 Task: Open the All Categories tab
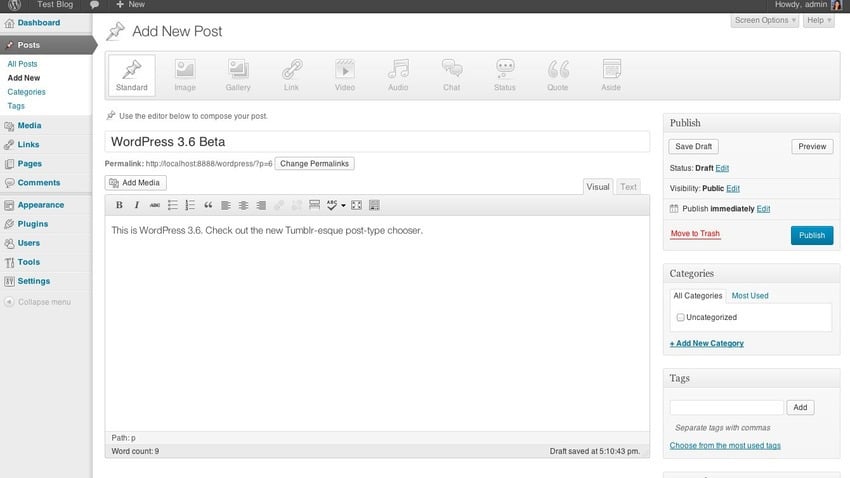(698, 295)
